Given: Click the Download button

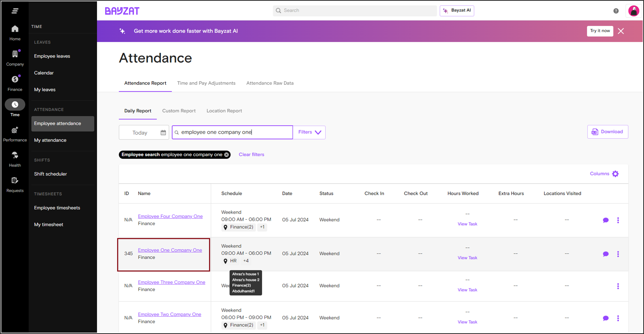Looking at the screenshot, I should point(607,132).
